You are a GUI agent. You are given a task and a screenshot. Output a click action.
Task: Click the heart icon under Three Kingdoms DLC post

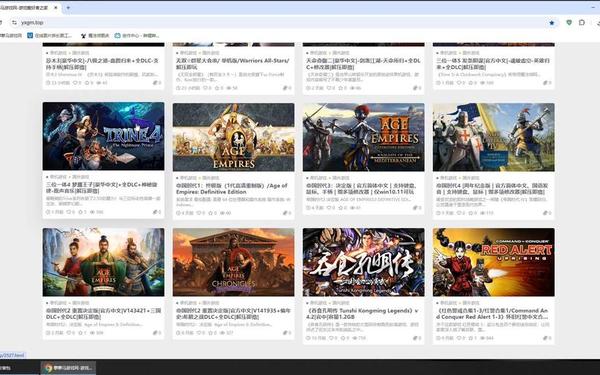[69, 333]
